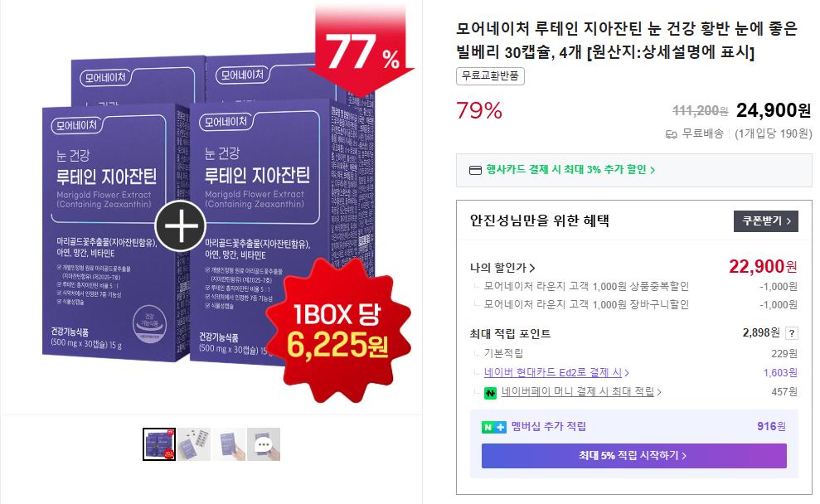Click the green Naver Pay N icon
This screenshot has width=820, height=504.
click(490, 393)
